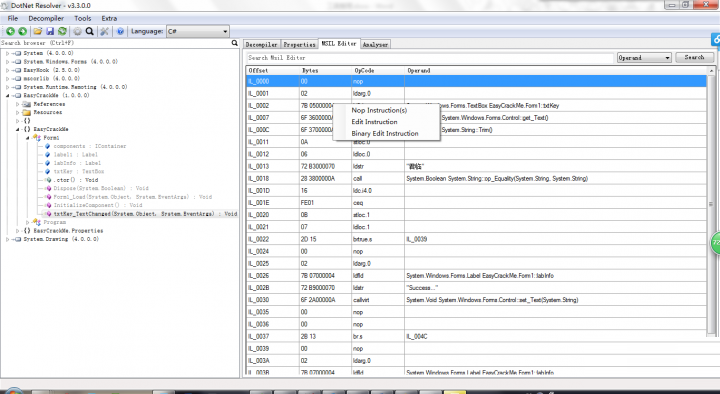This screenshot has height=394, width=720.
Task: Expand the Program class node
Action: click(x=28, y=222)
